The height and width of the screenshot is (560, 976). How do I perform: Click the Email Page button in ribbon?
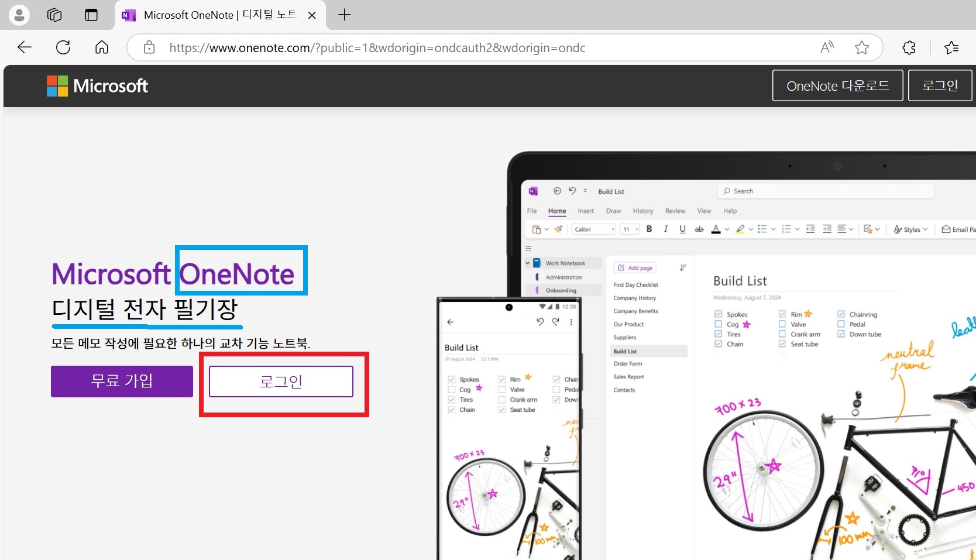(x=958, y=229)
